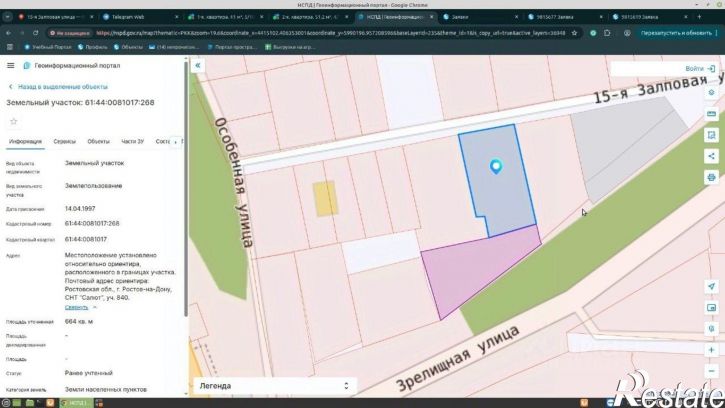725x408 pixels.
Task: Open the portal hamburger menu
Action: pyautogui.click(x=11, y=66)
